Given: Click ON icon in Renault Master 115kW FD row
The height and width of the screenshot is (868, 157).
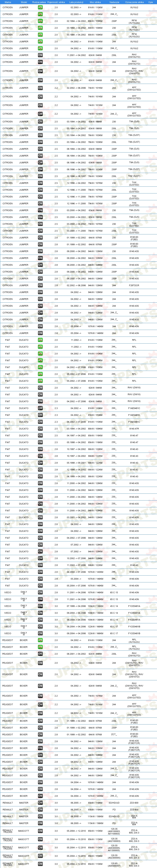Looking at the screenshot, I should (40, 823).
